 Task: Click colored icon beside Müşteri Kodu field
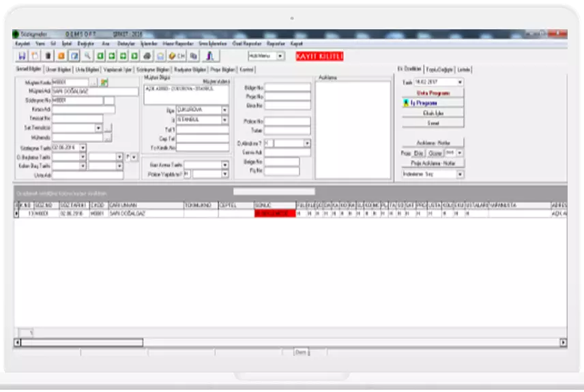104,82
